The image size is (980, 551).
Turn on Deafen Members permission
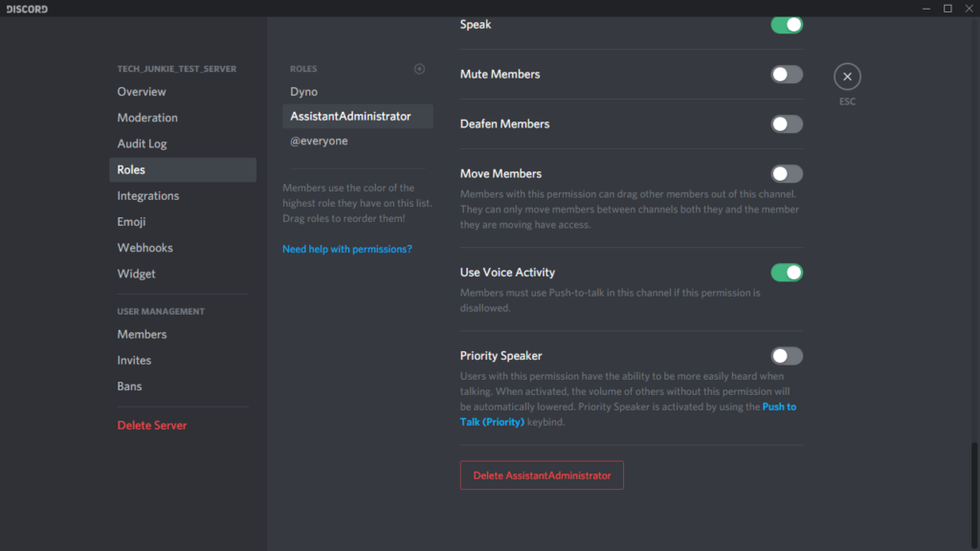pyautogui.click(x=787, y=124)
